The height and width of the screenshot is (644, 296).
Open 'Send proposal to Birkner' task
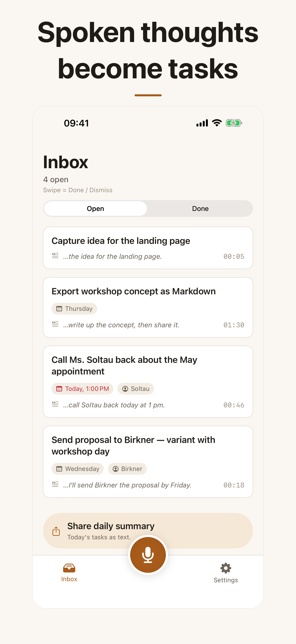point(148,462)
